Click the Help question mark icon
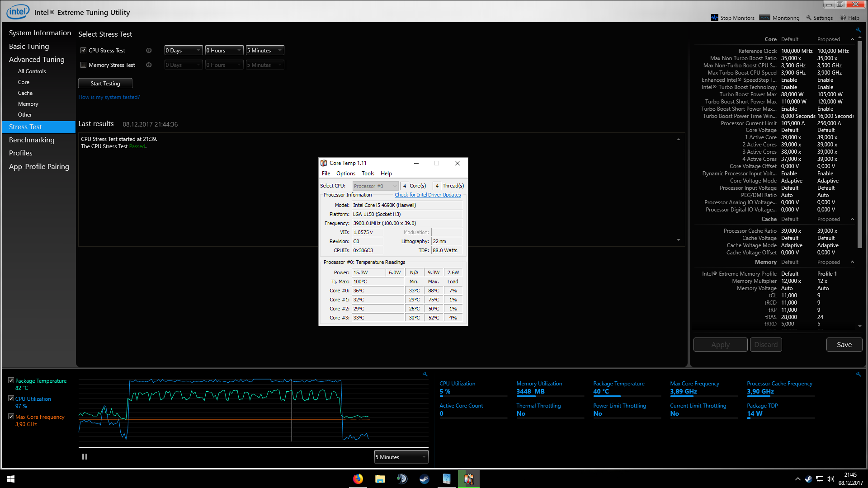 (x=843, y=18)
